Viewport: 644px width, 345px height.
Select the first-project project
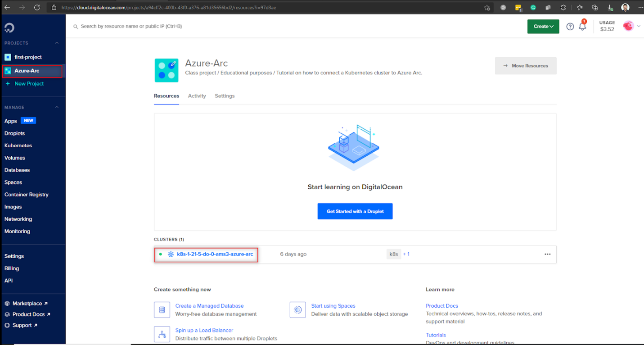pos(28,57)
